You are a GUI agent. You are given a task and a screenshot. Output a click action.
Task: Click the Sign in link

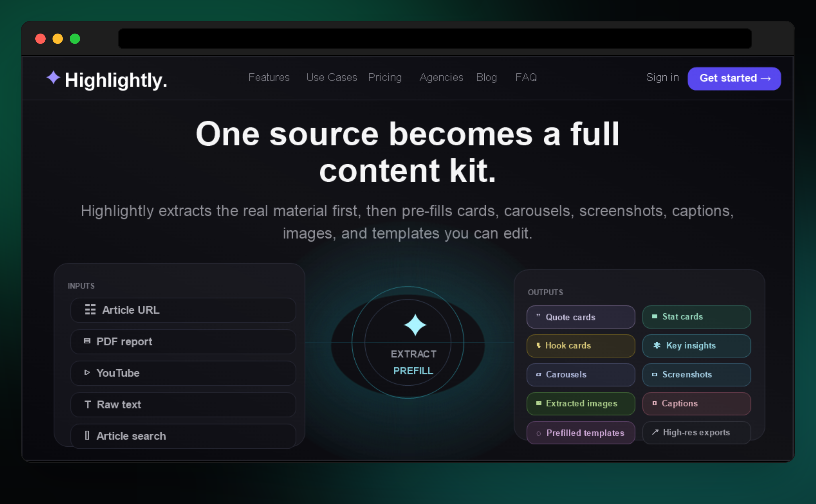(662, 77)
